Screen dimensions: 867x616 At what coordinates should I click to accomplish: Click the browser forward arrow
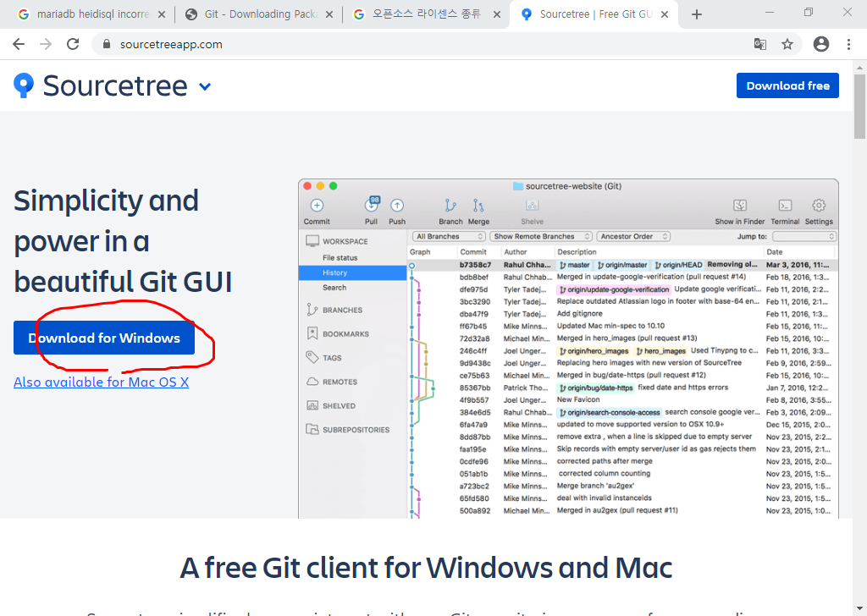46,44
